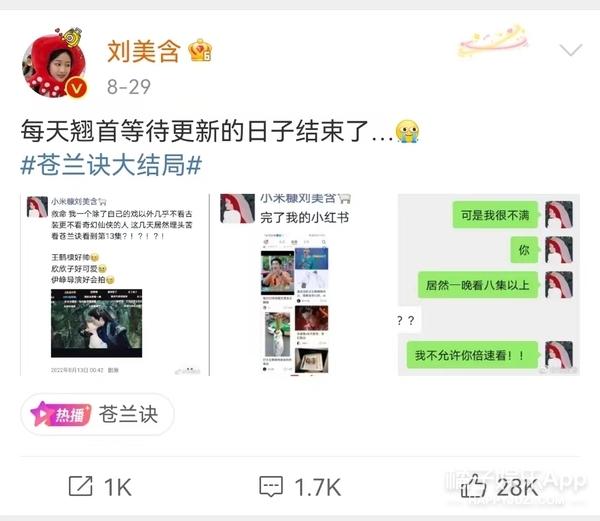View third image of green chat bubbles
The image size is (600, 521).
coord(489,285)
